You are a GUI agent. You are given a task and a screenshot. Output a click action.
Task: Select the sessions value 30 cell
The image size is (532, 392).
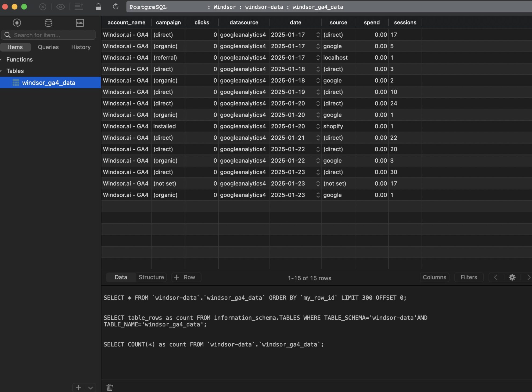point(405,172)
